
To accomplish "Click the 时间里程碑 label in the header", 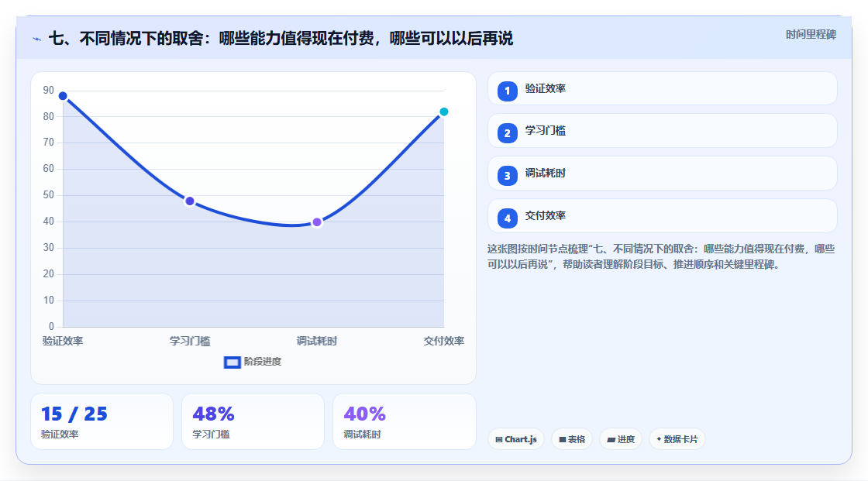I will 811,35.
